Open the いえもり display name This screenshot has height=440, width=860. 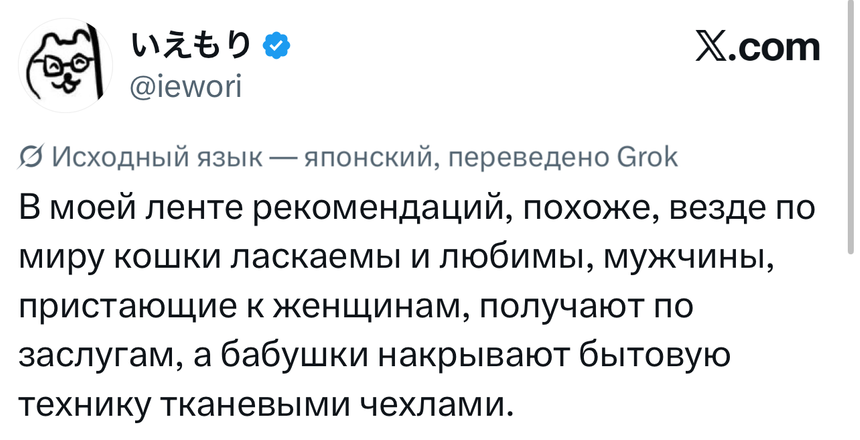[193, 46]
